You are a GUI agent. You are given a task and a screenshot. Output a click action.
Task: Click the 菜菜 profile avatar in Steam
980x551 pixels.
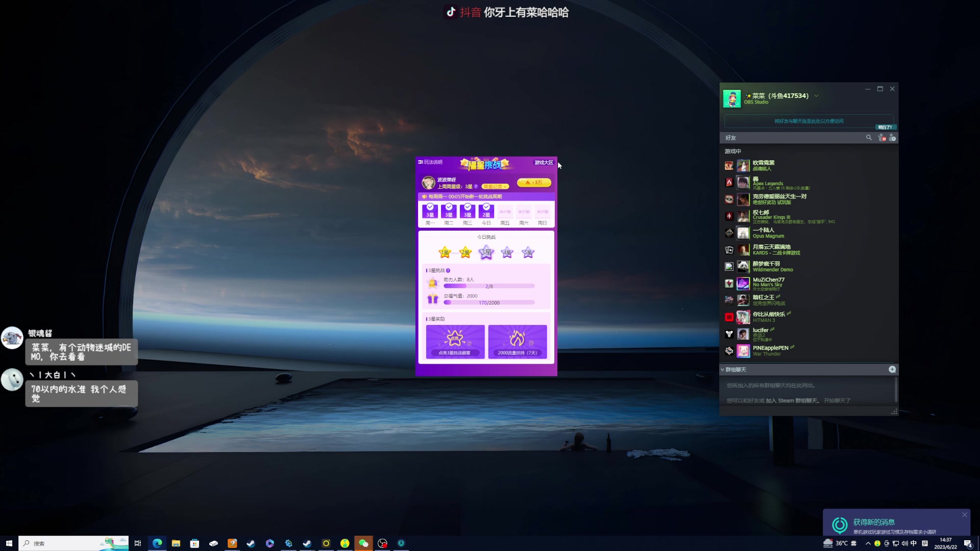click(732, 98)
